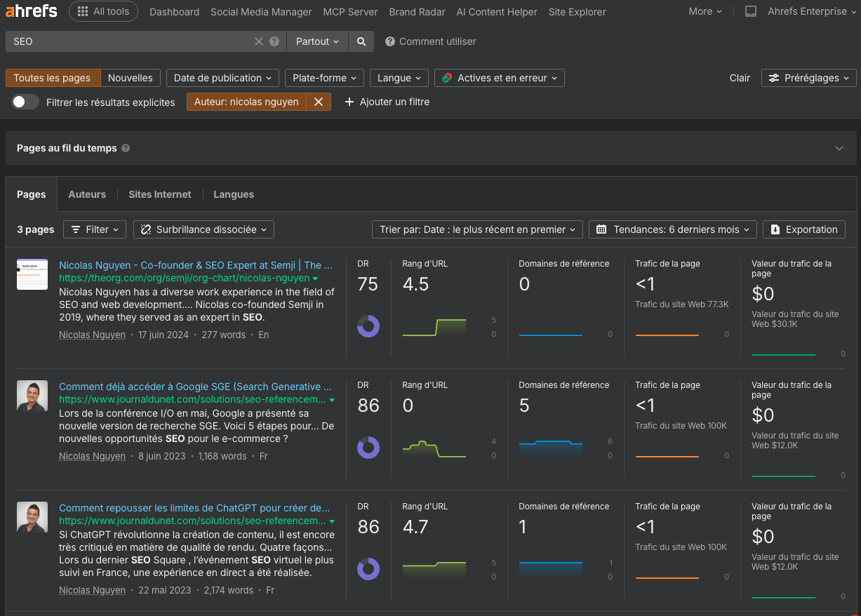Image resolution: width=861 pixels, height=616 pixels.
Task: Open the Comment déjà accéder à Google SGE article
Action: click(195, 387)
